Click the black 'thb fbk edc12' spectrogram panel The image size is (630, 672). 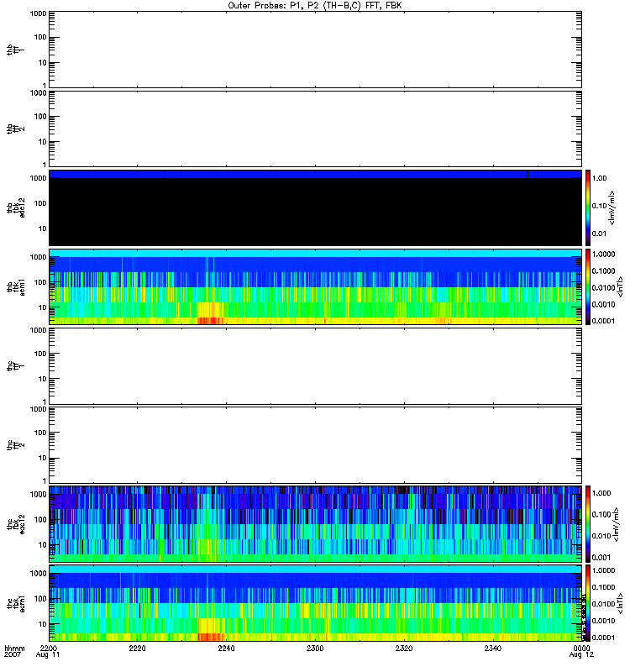click(316, 207)
